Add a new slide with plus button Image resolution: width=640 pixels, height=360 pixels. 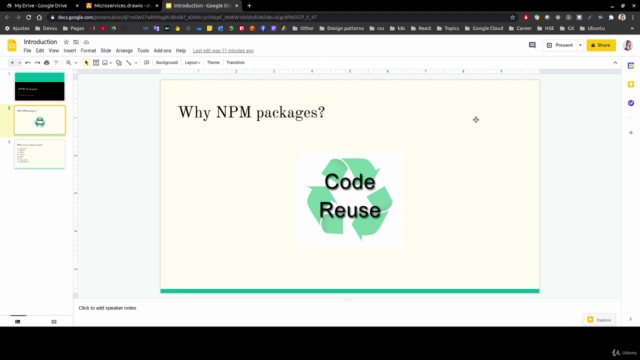12,63
